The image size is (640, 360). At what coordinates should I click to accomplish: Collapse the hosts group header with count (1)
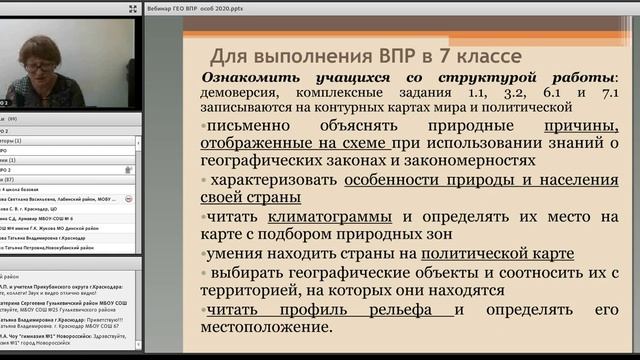(x=67, y=141)
